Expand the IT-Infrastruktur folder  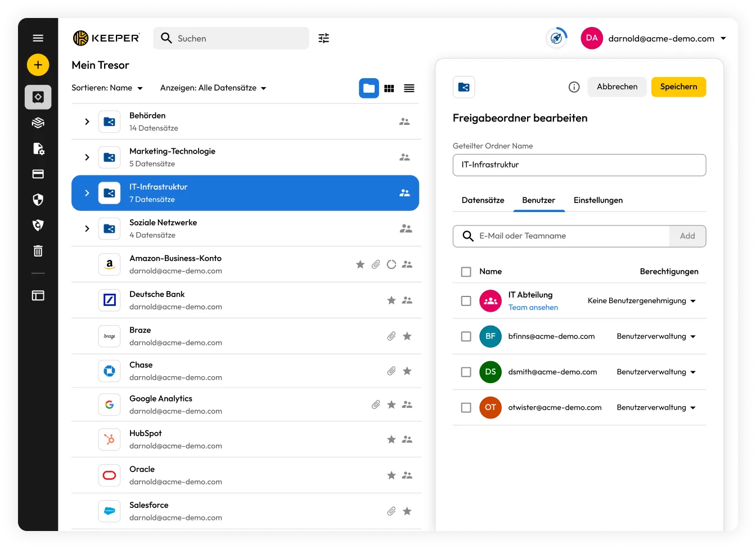(x=87, y=193)
